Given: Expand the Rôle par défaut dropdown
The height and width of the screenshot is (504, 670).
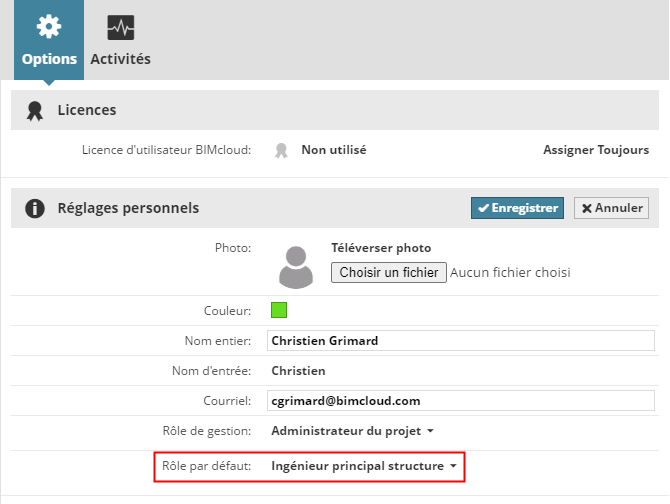Looking at the screenshot, I should pyautogui.click(x=363, y=466).
